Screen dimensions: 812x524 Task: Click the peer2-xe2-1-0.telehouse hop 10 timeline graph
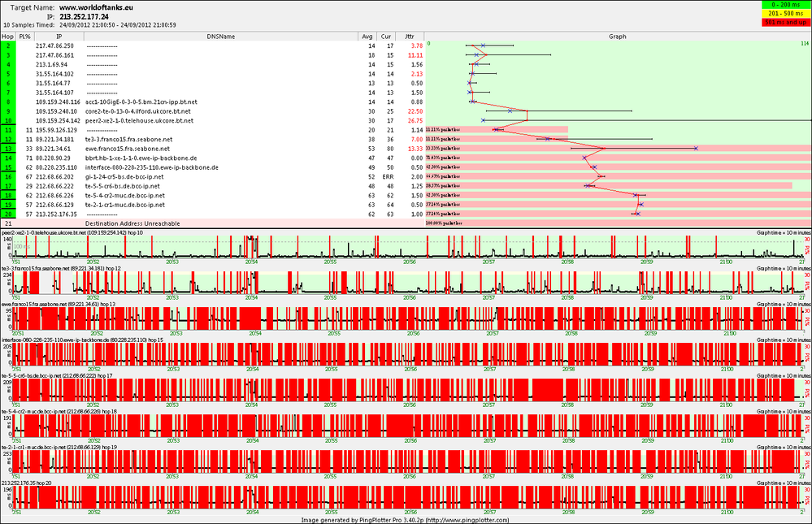coord(406,247)
